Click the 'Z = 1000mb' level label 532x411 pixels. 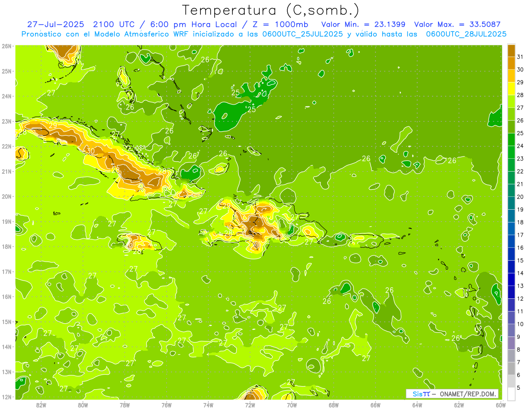[280, 24]
